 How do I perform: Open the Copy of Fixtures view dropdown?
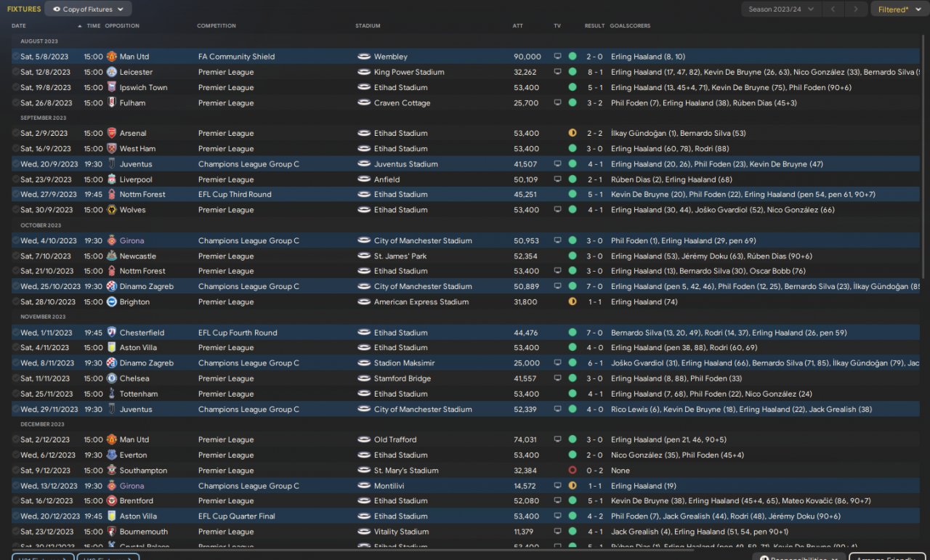click(x=88, y=9)
